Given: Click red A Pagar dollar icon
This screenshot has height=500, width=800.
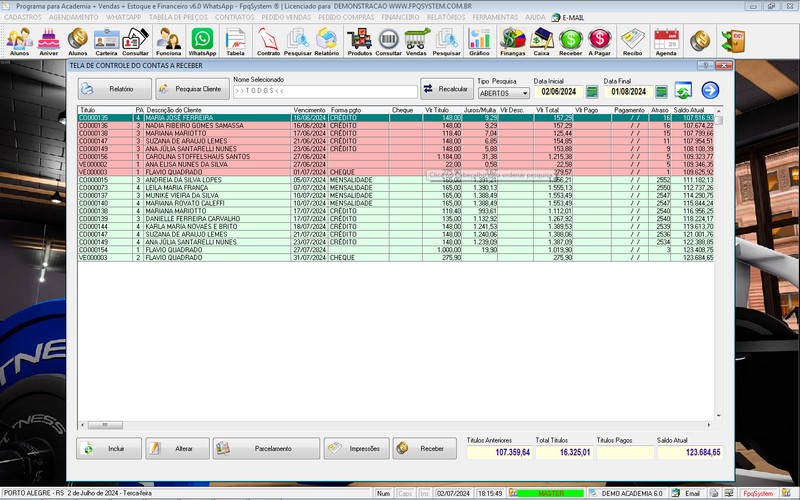Looking at the screenshot, I should [599, 41].
